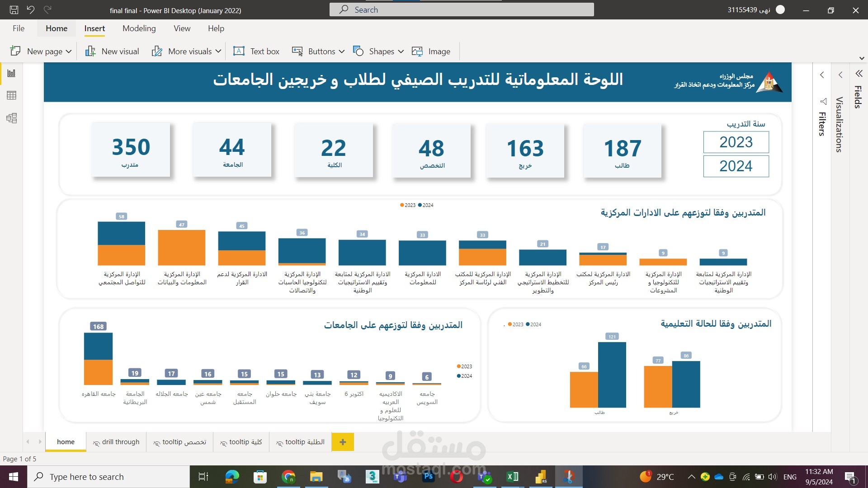Screen dimensions: 868x488
Task: Collapse the Fields pane
Action: pyautogui.click(x=858, y=73)
